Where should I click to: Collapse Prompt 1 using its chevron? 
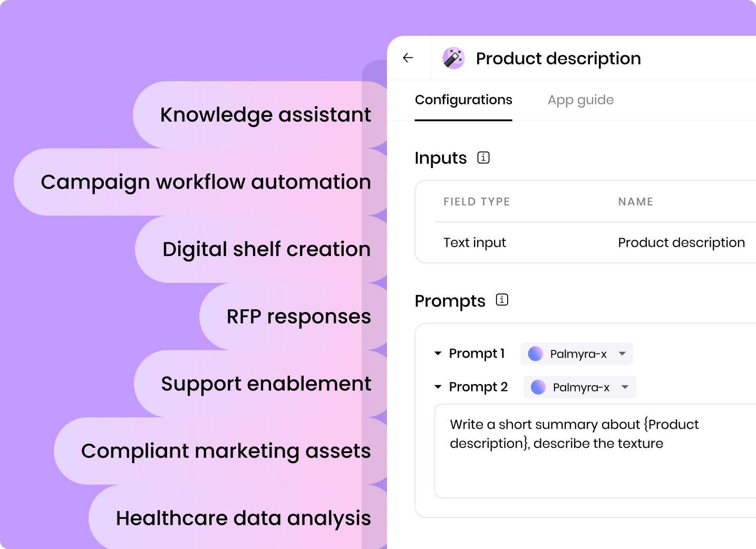[438, 354]
